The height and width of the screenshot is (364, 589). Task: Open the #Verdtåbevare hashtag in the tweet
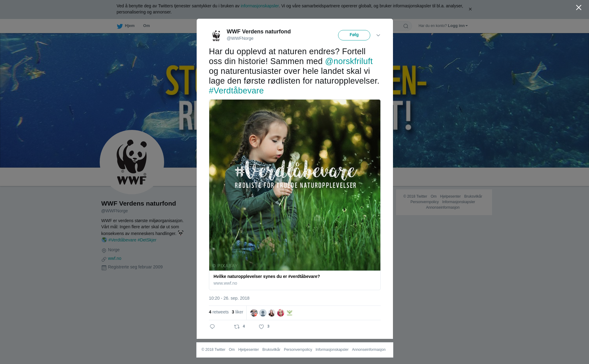(x=236, y=91)
